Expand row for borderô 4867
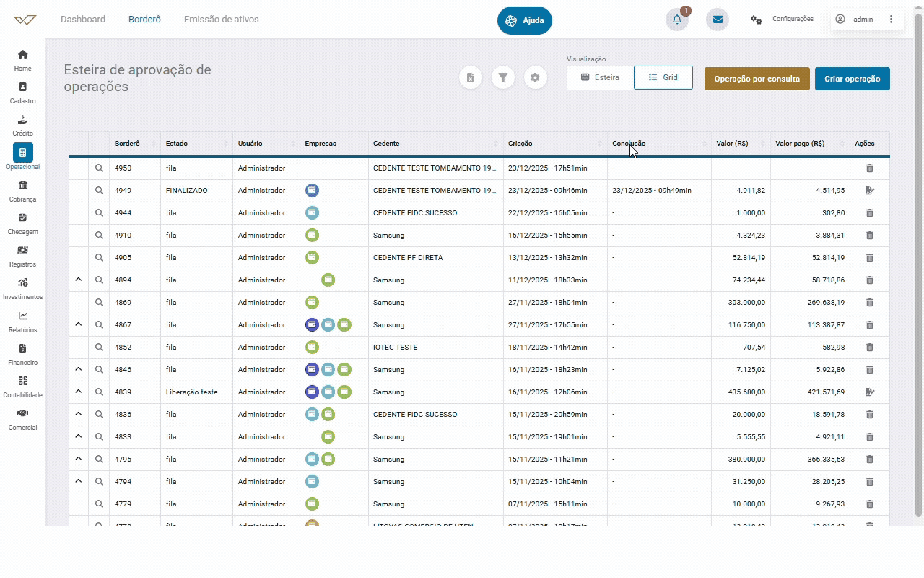This screenshot has height=578, width=924. pos(79,324)
